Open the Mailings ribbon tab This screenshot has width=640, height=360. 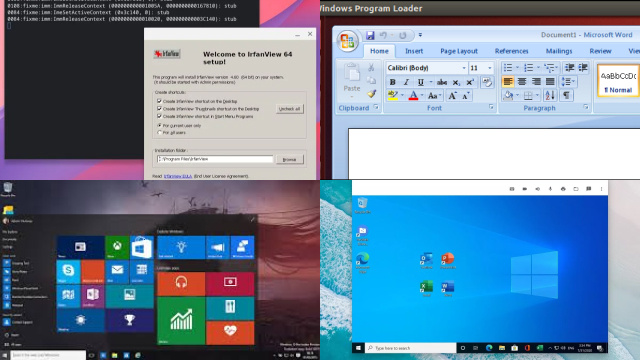click(559, 51)
